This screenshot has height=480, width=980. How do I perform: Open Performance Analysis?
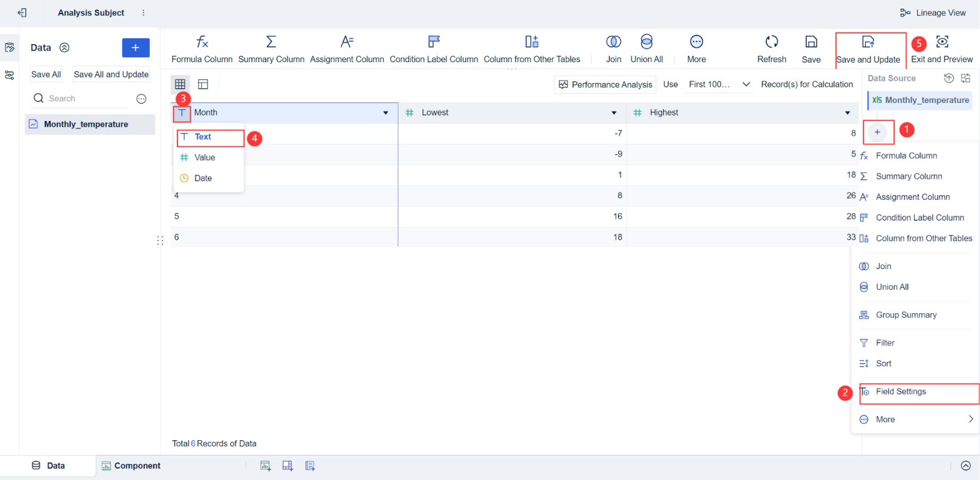coord(605,84)
